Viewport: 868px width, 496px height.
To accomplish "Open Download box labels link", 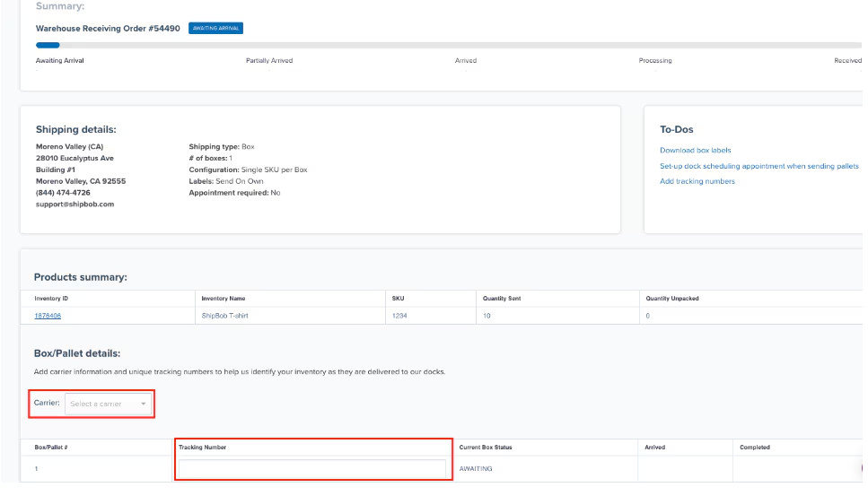I will 695,151.
